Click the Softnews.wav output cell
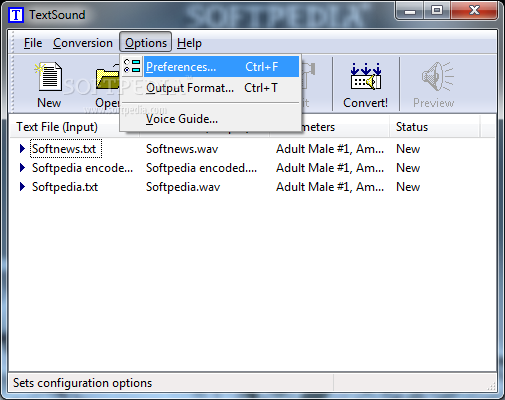This screenshot has height=400, width=505. (x=182, y=149)
